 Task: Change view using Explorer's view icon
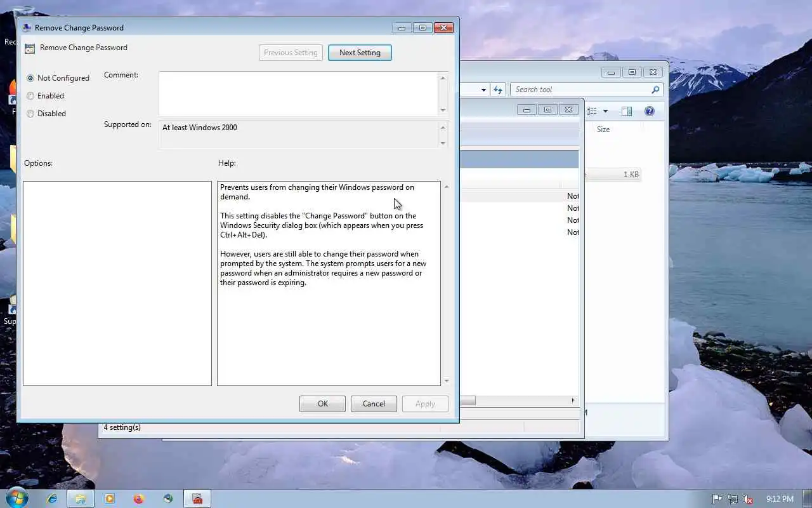coord(592,111)
